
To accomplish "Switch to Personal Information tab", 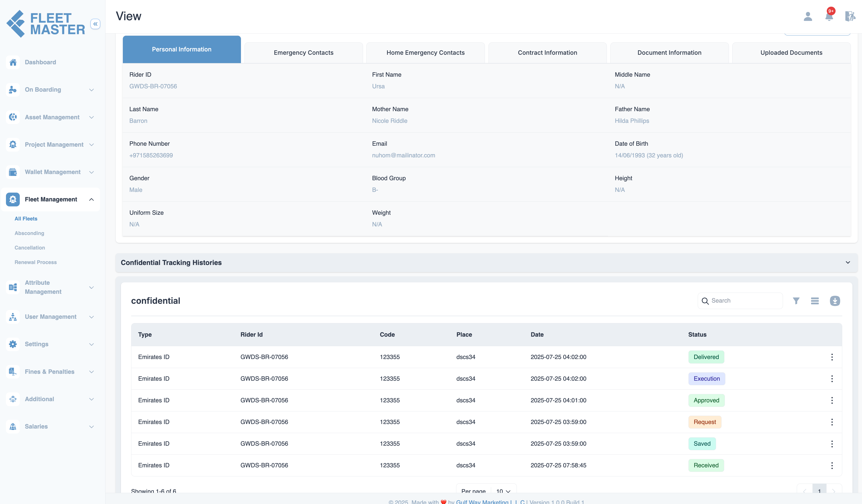I will pos(182,49).
